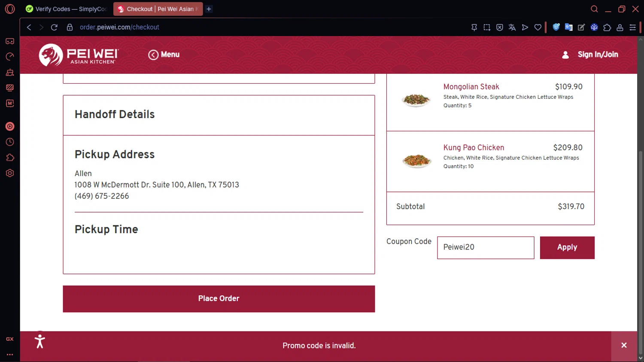
Task: Open the ad blocker shield icon
Action: [500, 27]
